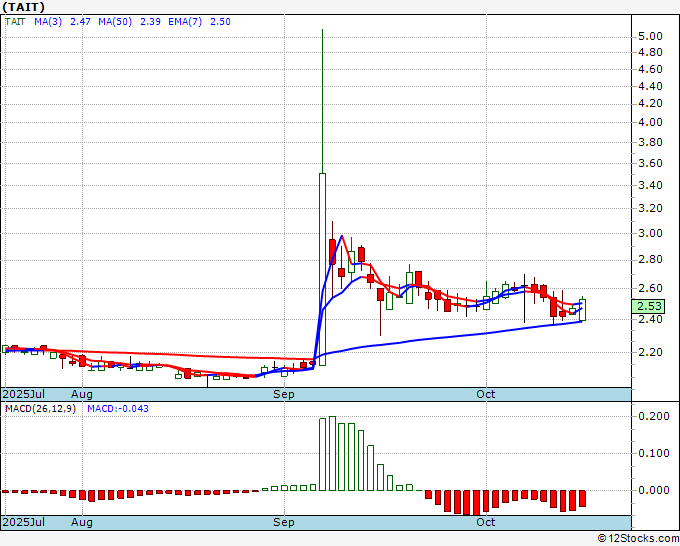
Task: Click Sep on MACD panel axis
Action: click(284, 522)
